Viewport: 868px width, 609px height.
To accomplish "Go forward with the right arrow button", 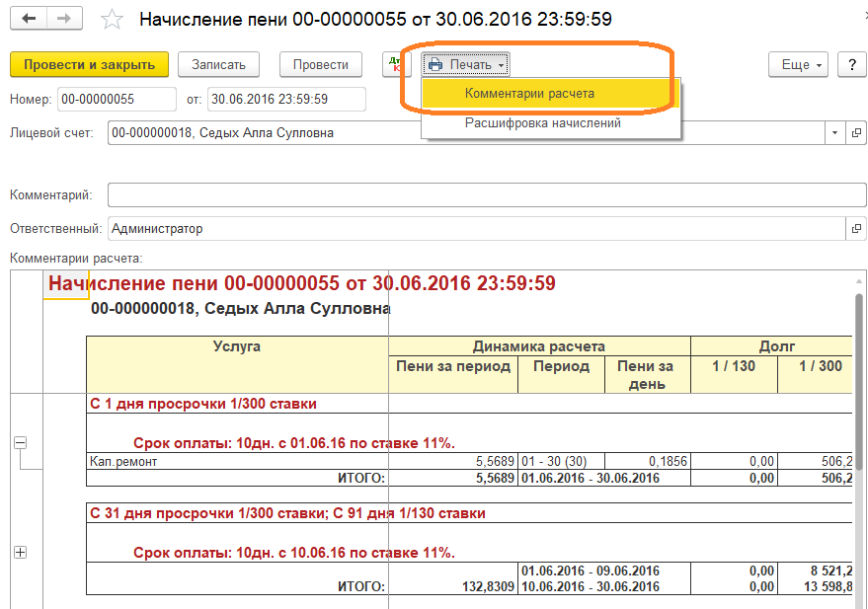I will (65, 18).
